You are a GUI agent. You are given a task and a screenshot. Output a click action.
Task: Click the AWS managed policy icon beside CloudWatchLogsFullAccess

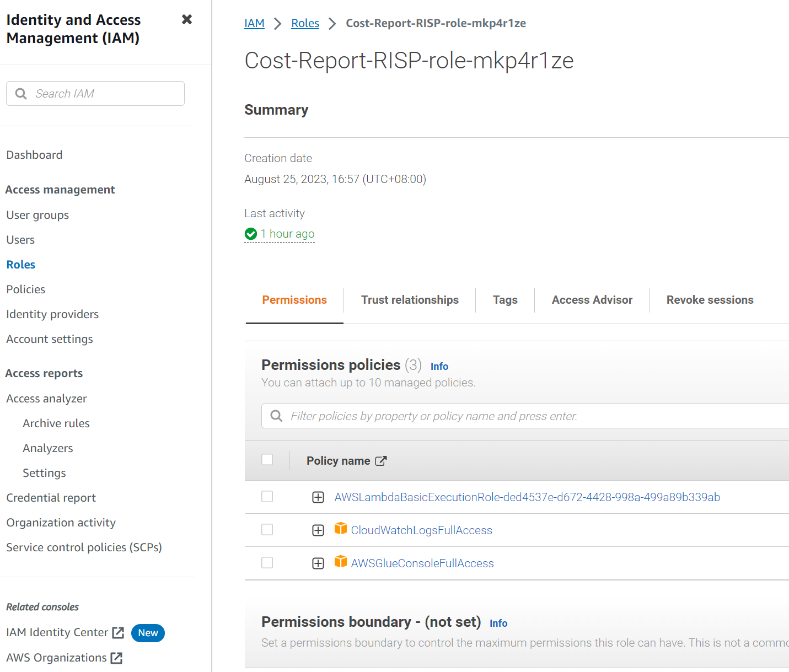(x=341, y=529)
